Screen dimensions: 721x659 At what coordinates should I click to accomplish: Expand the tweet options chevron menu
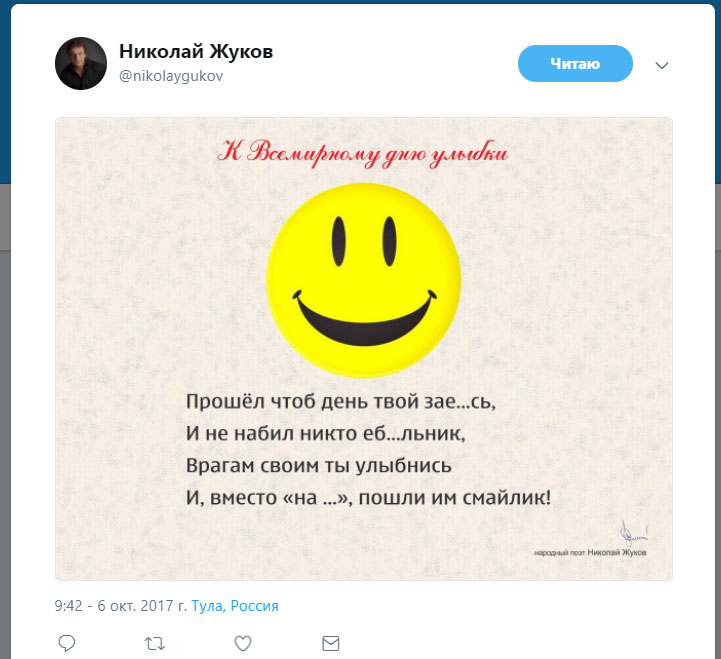[x=662, y=65]
